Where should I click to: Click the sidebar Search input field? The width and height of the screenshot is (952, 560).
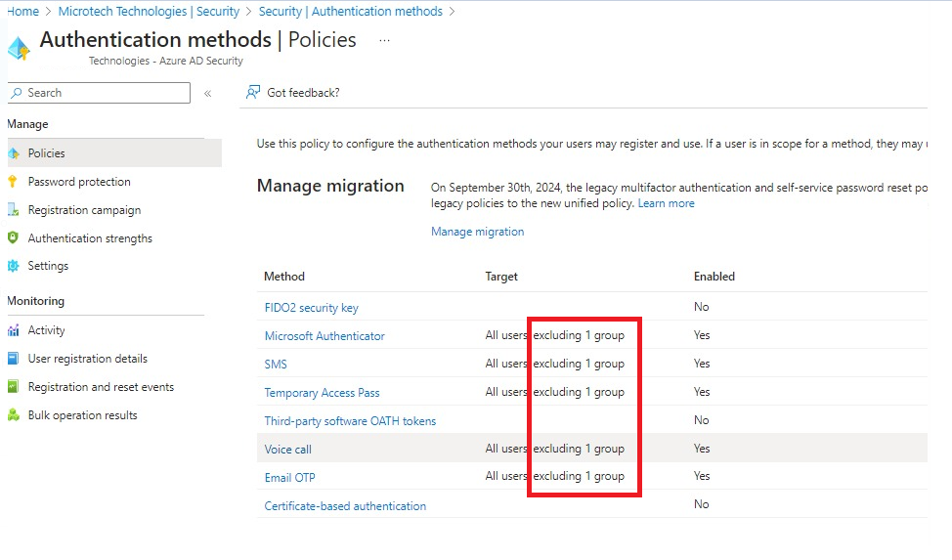99,93
